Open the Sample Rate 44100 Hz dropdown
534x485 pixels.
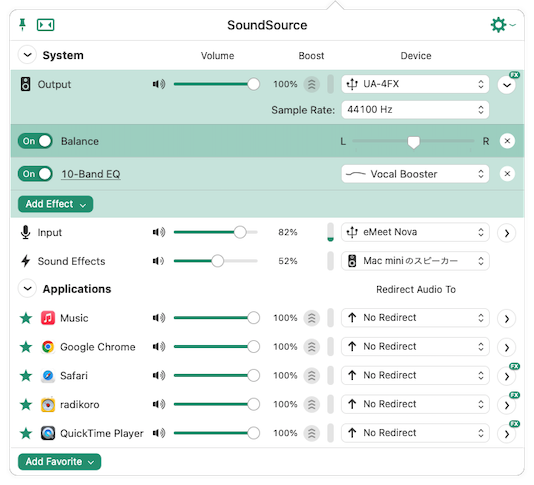[415, 110]
